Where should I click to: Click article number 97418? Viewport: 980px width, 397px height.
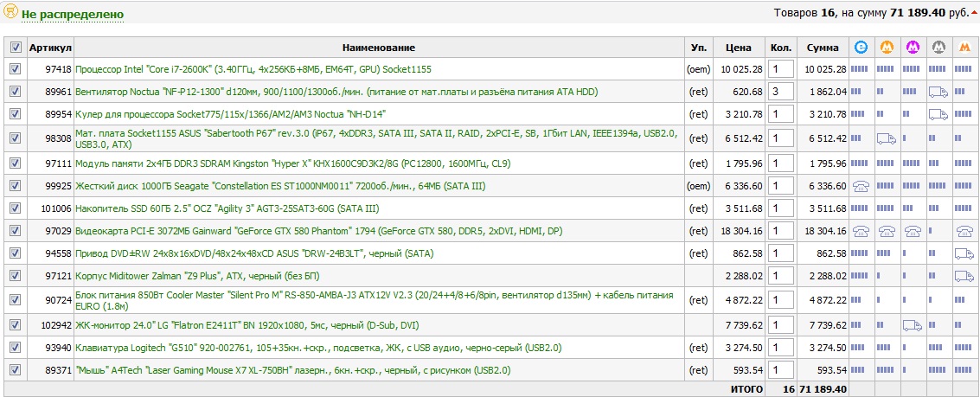[x=59, y=69]
